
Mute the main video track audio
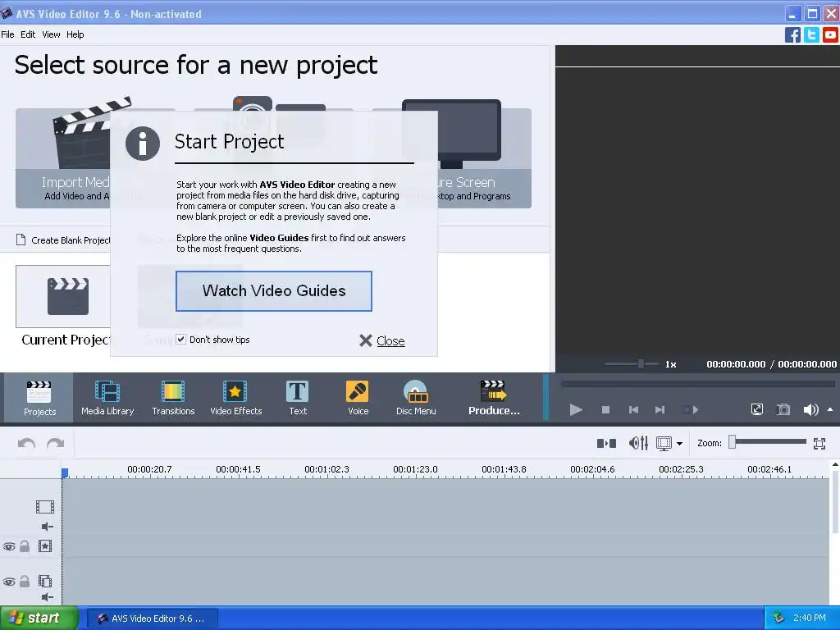point(47,527)
